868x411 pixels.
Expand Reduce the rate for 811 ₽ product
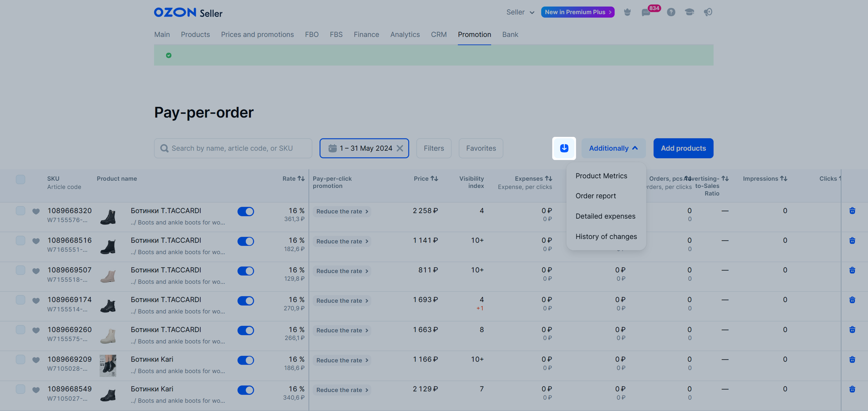tap(342, 271)
